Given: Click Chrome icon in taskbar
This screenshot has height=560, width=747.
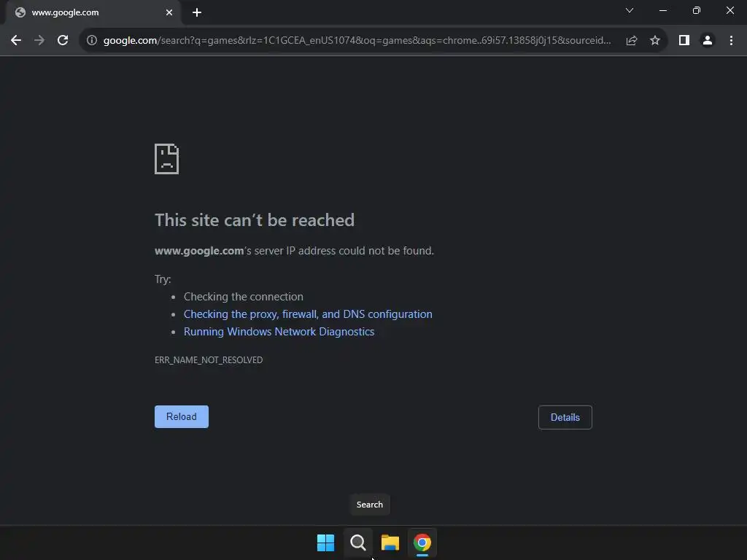Looking at the screenshot, I should pos(422,542).
